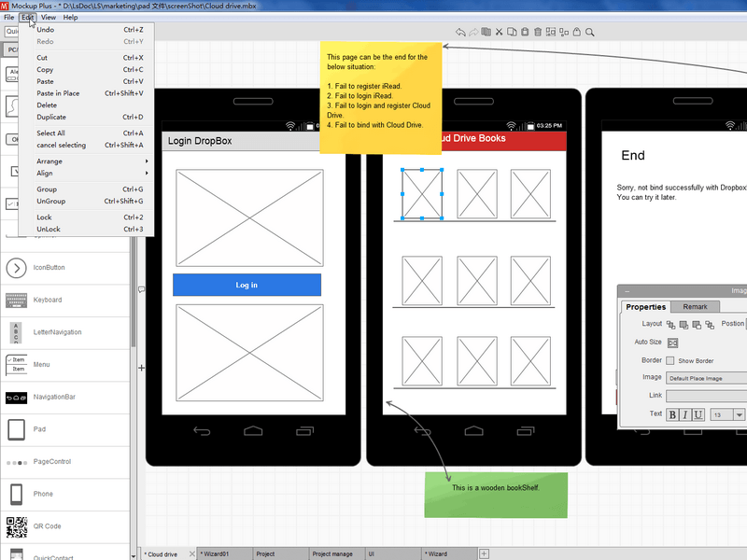Select the NavigationBar component in the library
The image size is (747, 560).
tap(53, 397)
